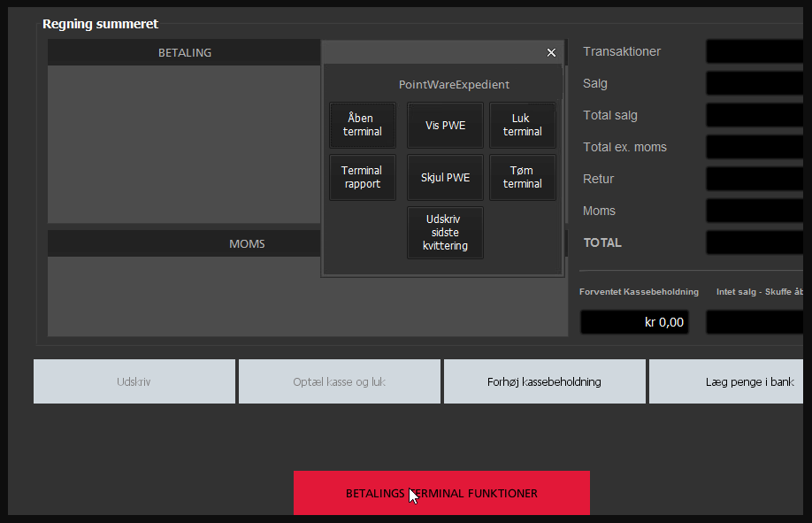Viewport: 812px width, 523px height.
Task: Empty the terminal with Tøm terminal
Action: click(x=523, y=177)
